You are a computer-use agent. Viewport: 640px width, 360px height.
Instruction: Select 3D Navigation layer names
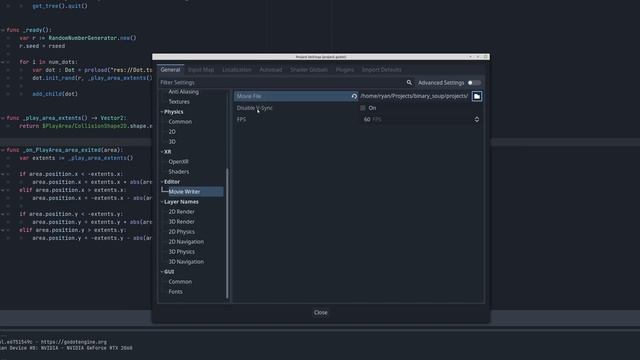[186, 262]
